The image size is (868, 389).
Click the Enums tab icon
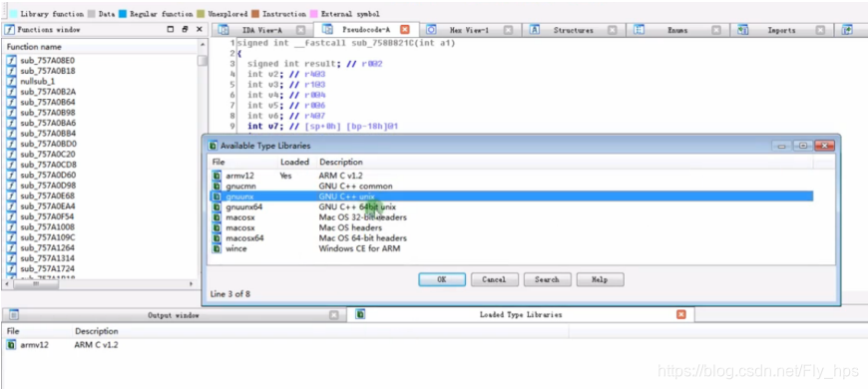(639, 30)
